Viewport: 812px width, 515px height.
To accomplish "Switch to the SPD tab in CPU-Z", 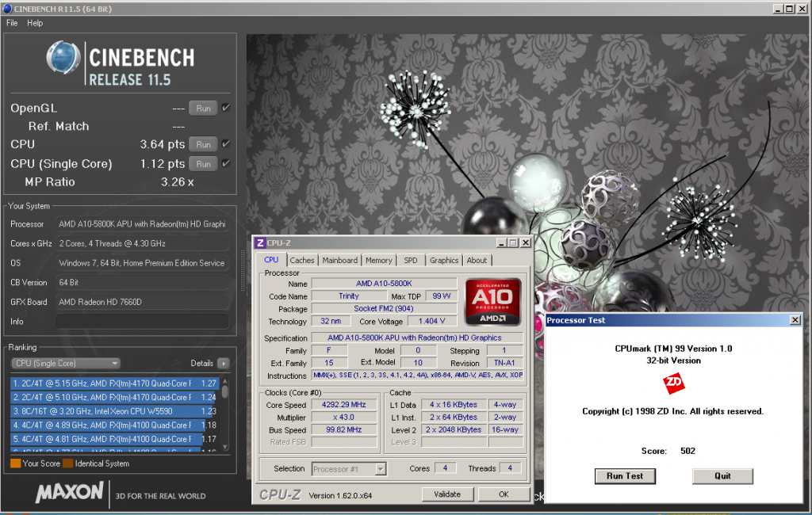I will [x=411, y=261].
